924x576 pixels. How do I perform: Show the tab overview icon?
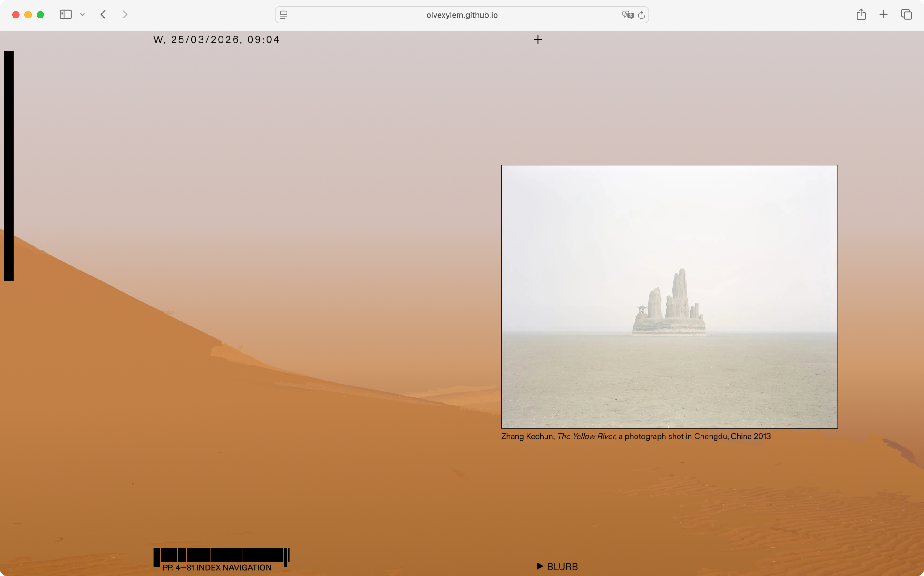(x=906, y=14)
